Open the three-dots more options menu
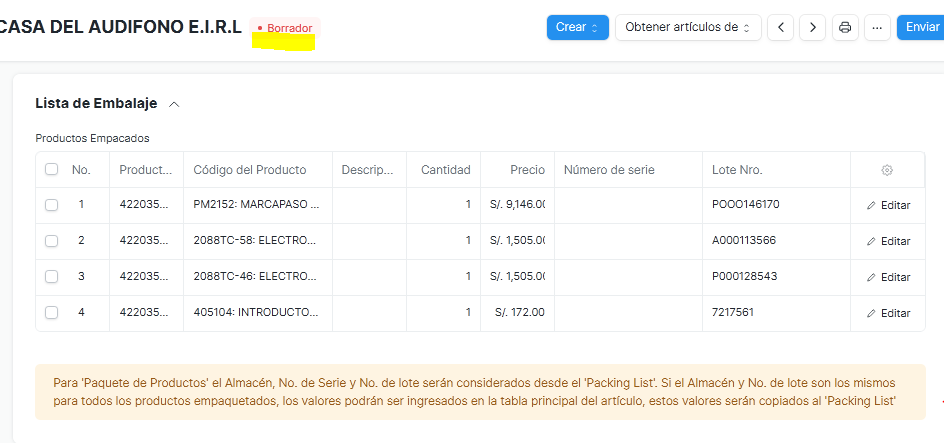This screenshot has height=443, width=944. click(876, 27)
